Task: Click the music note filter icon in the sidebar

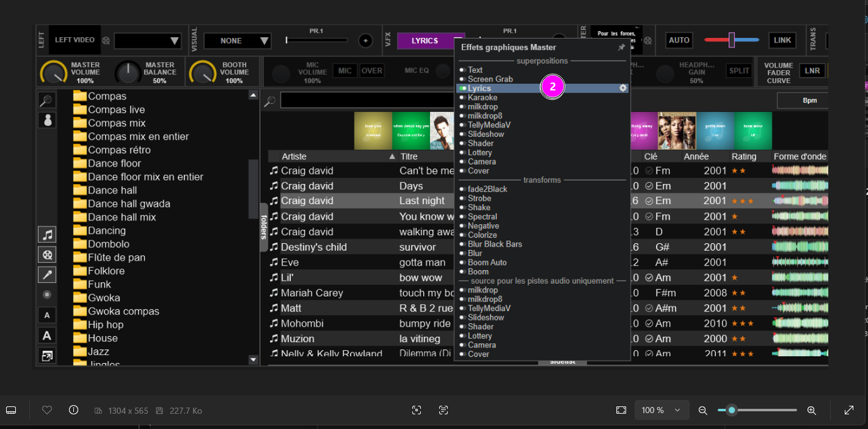Action: click(47, 235)
